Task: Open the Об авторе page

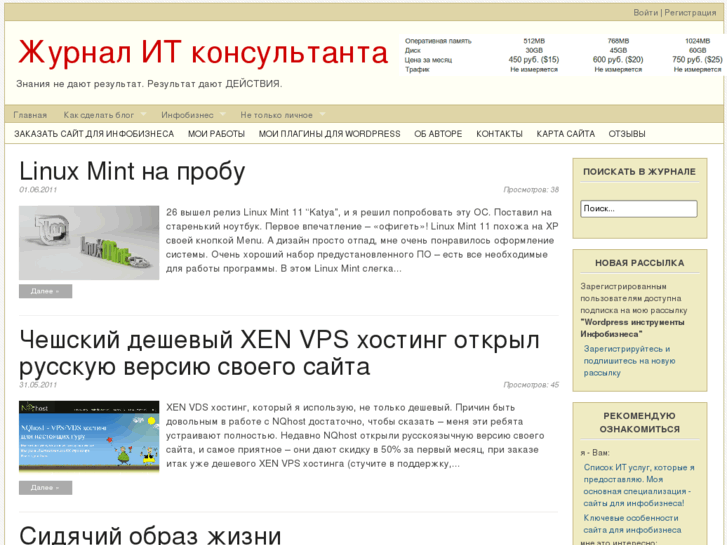Action: 438,134
